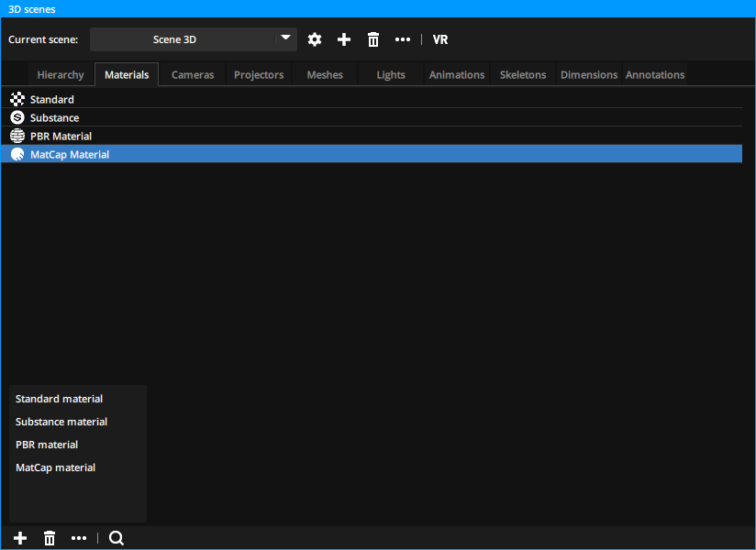This screenshot has height=550, width=756.
Task: Open the Annotations tab
Action: (x=655, y=74)
